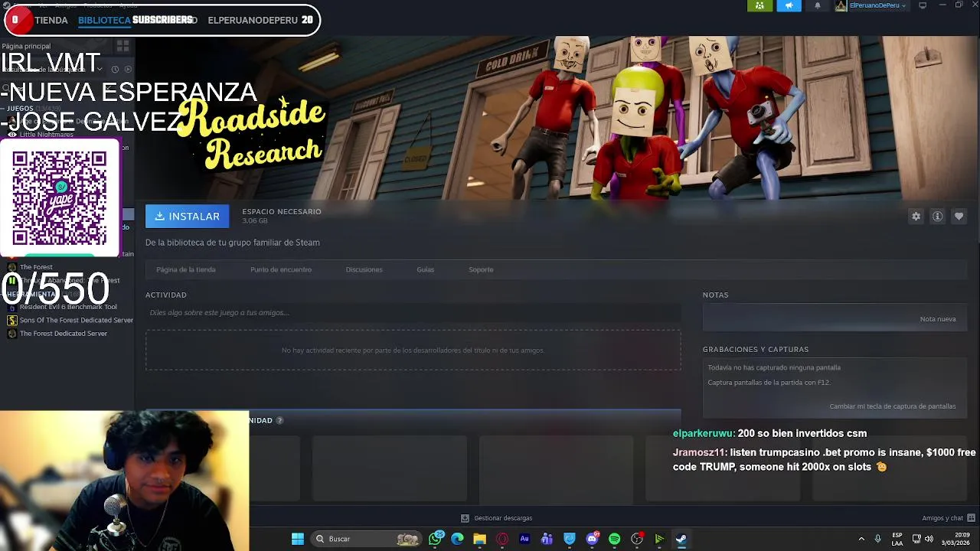
Task: Open Adobe Audition from taskbar
Action: point(524,539)
